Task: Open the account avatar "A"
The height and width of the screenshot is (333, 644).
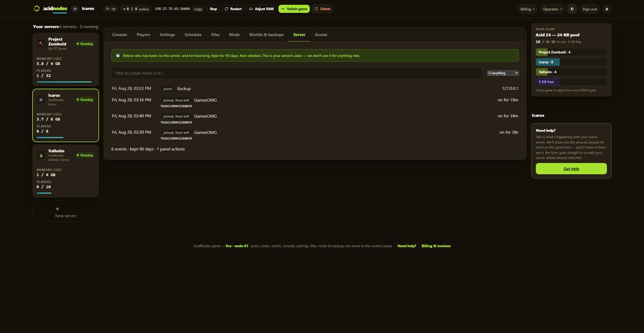Action: (x=607, y=9)
